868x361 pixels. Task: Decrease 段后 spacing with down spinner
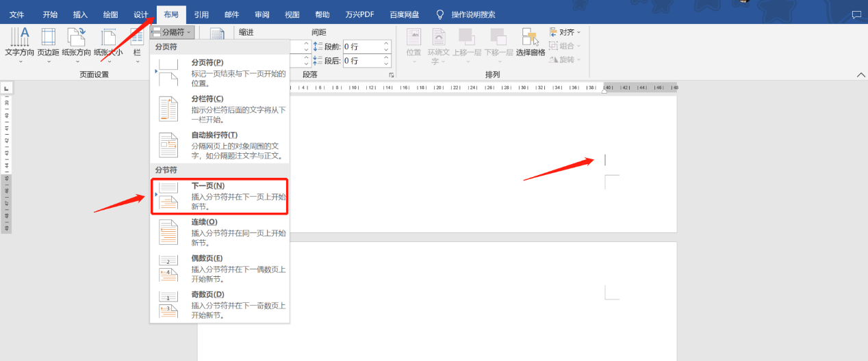(386, 64)
